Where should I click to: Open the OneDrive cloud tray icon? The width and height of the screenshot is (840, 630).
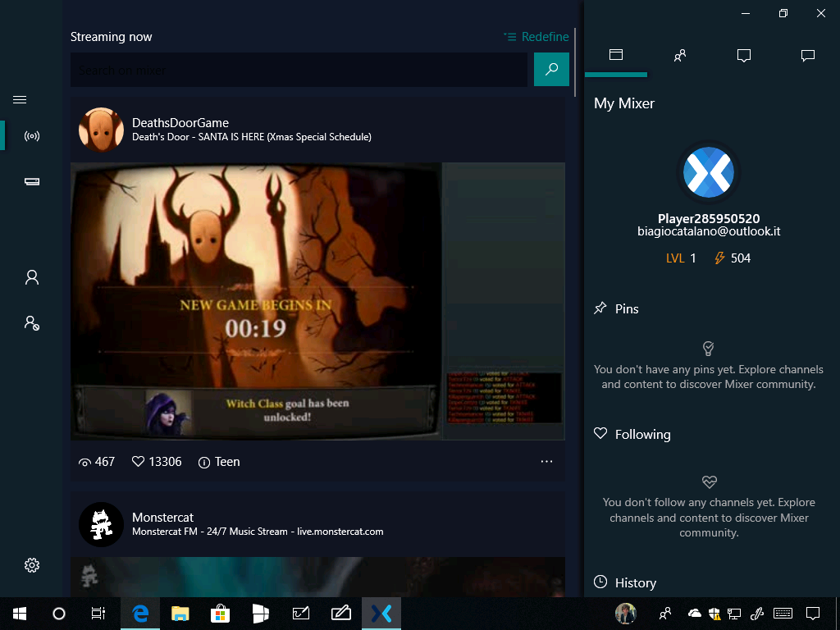tap(695, 613)
